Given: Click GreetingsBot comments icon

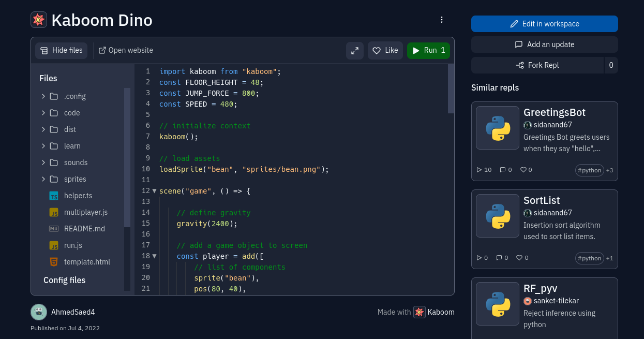Looking at the screenshot, I should tap(503, 170).
